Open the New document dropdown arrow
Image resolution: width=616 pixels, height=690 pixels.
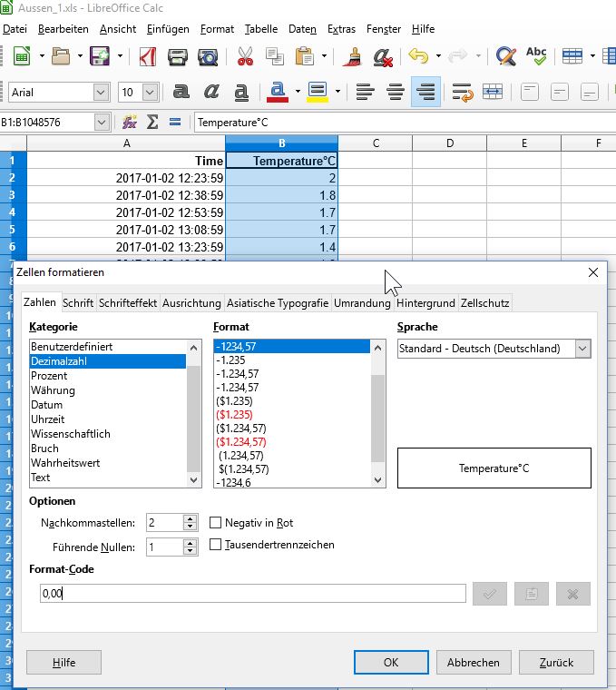[x=42, y=56]
